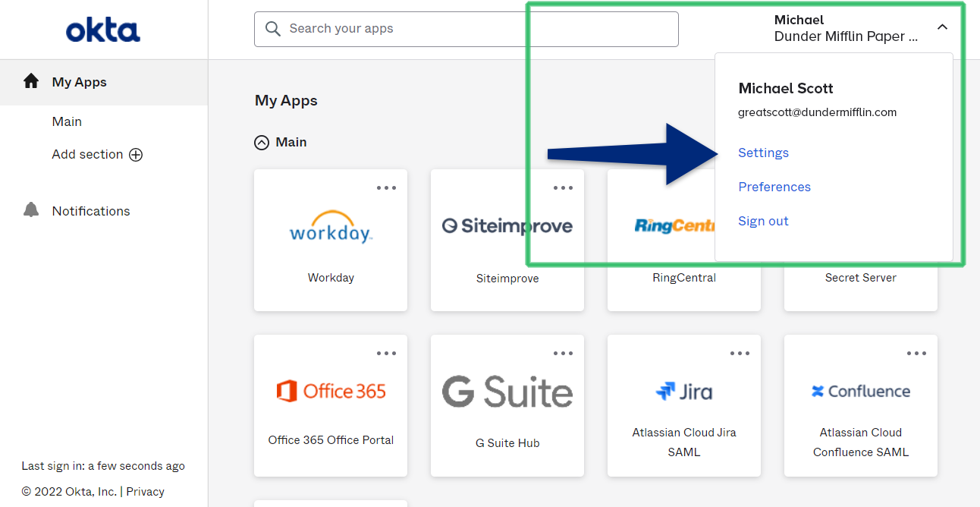Click the Add section plus icon
This screenshot has width=980, height=507.
point(136,154)
